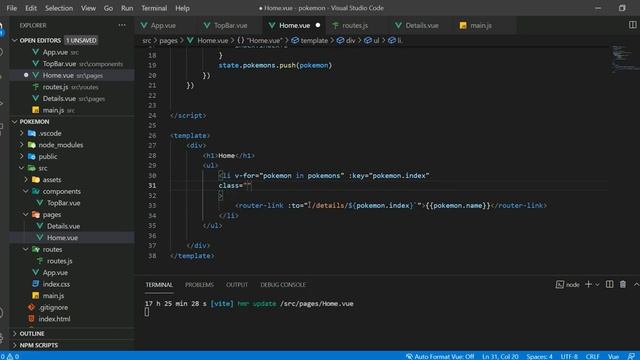This screenshot has width=640, height=360.
Task: Open the terminal launch profile dropdown arrow
Action: click(597, 284)
